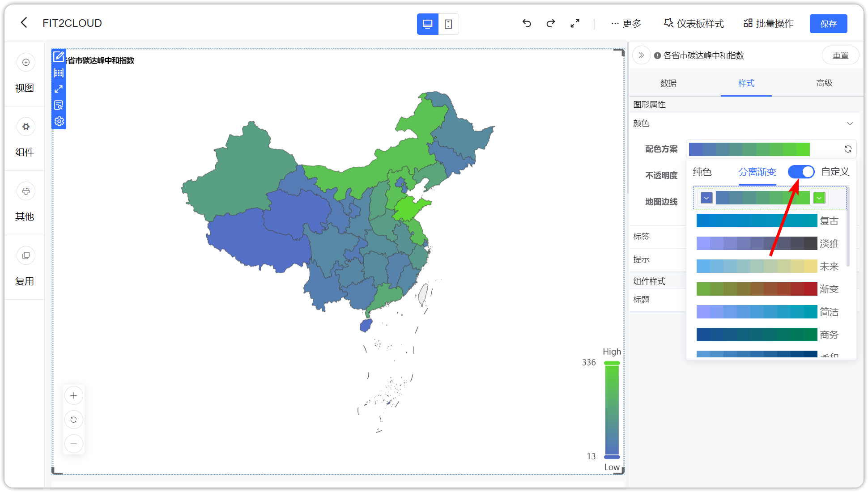
Task: Click the grid icon in chart toolbar
Action: (59, 73)
